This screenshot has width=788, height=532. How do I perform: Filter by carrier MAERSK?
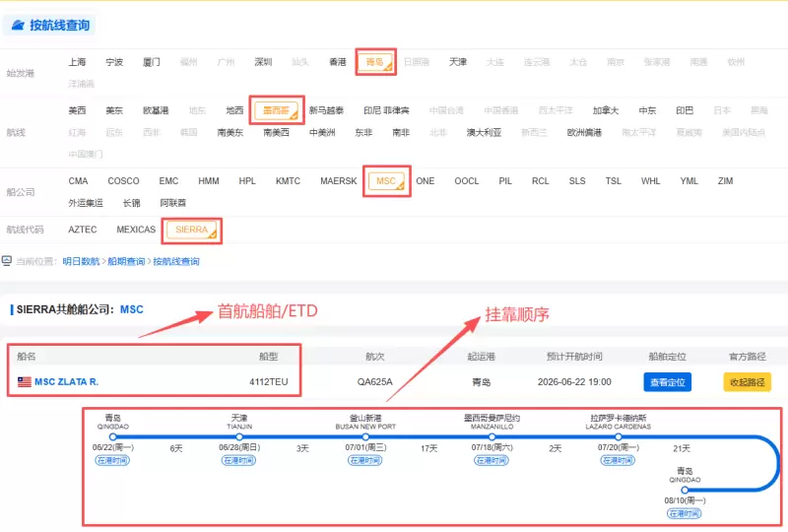(x=339, y=181)
